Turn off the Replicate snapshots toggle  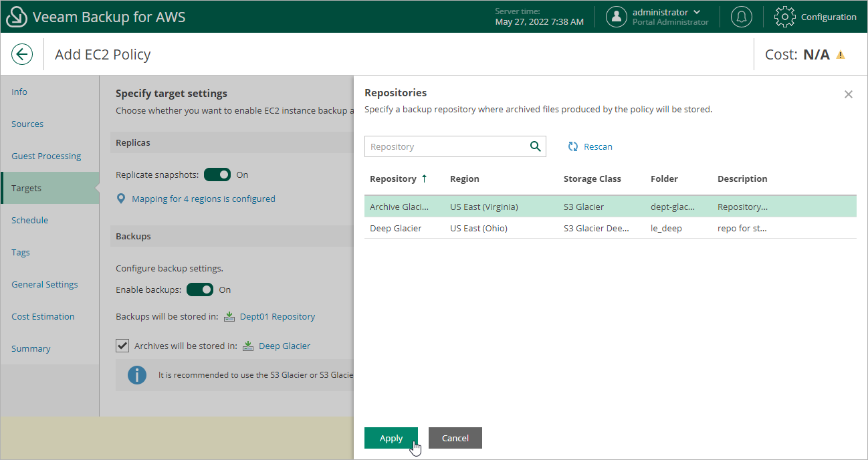pos(217,175)
